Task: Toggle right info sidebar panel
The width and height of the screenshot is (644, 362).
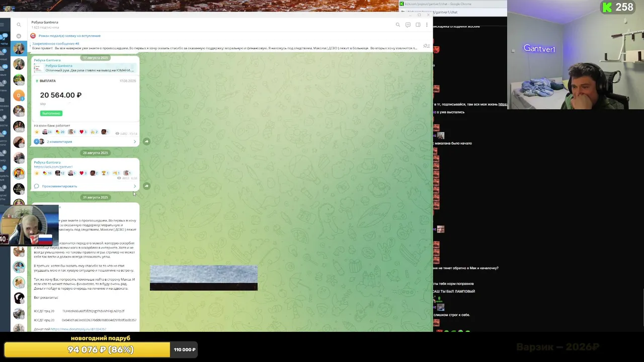Action: [418, 25]
